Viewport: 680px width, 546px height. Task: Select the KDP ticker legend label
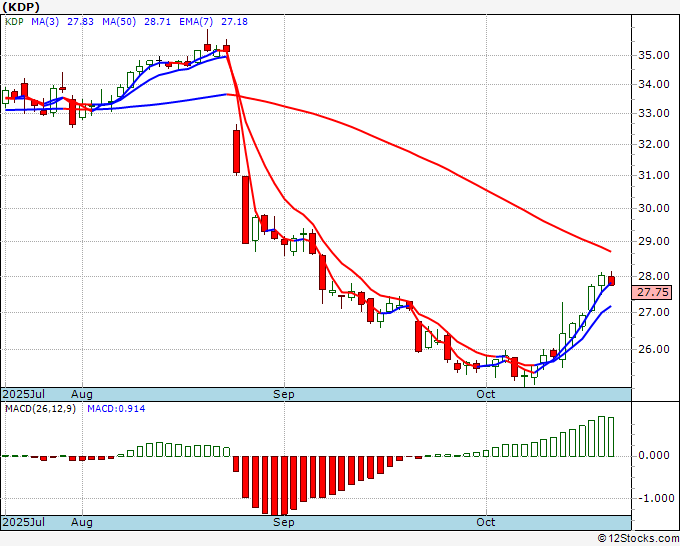coord(14,22)
